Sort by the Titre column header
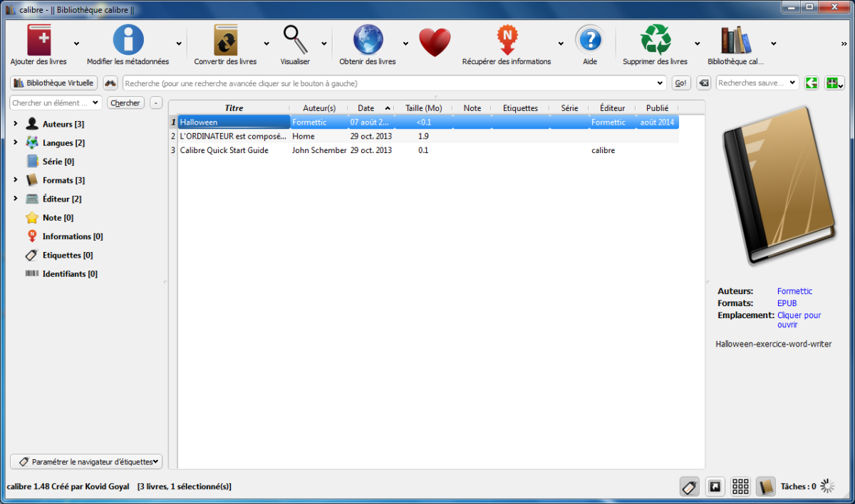This screenshot has height=504, width=855. pyautogui.click(x=234, y=108)
